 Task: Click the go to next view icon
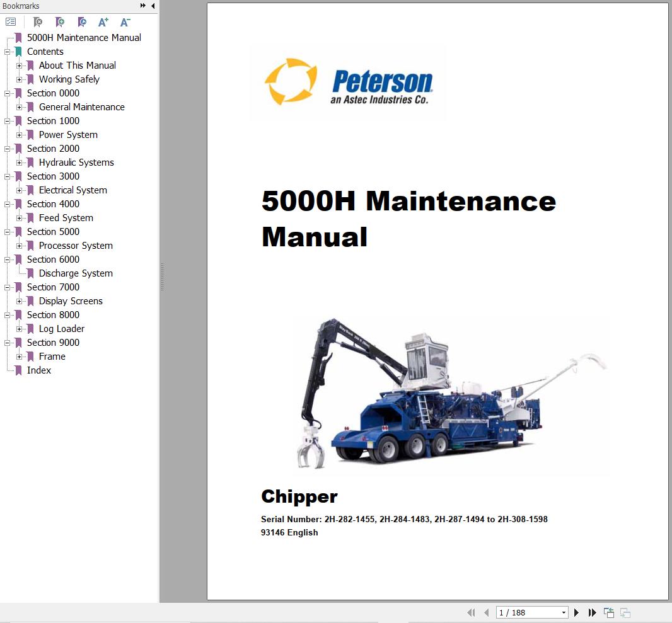point(625,613)
